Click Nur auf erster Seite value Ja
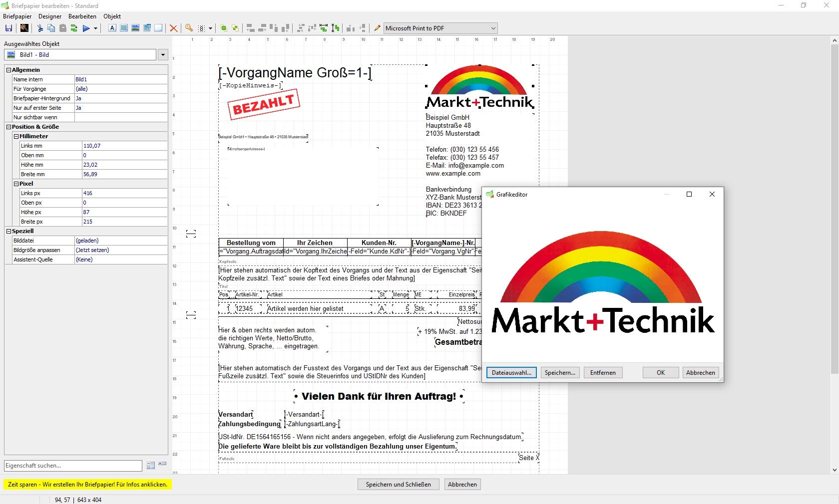The image size is (839, 504). pos(121,108)
